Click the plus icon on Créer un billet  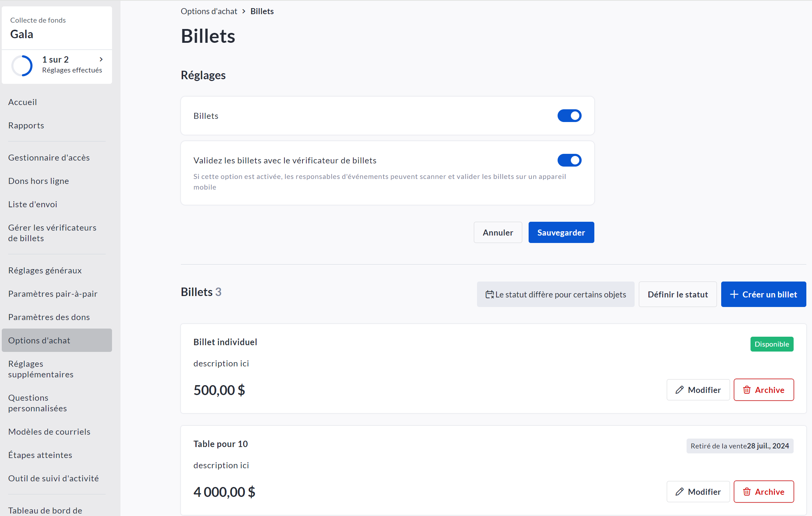pyautogui.click(x=734, y=294)
